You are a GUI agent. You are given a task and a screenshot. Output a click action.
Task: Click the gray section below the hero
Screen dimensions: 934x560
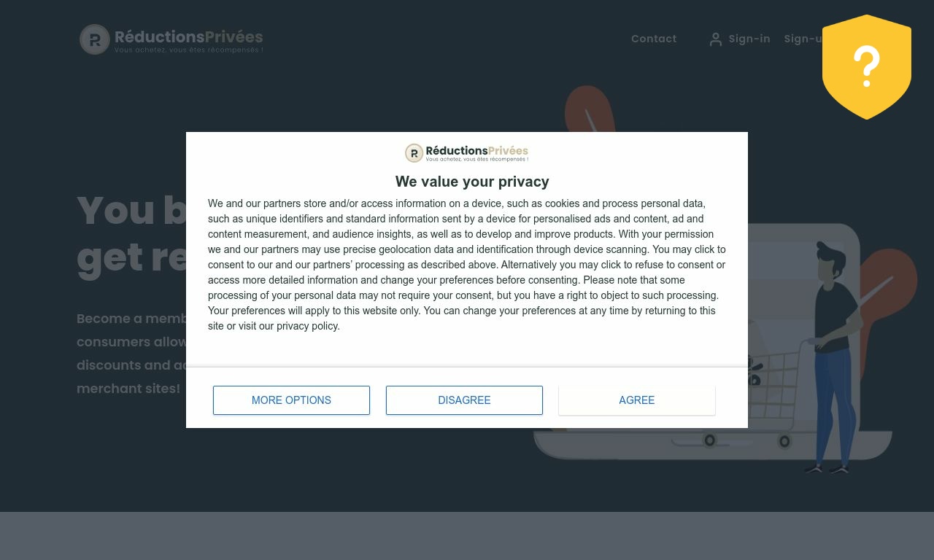pyautogui.click(x=467, y=536)
